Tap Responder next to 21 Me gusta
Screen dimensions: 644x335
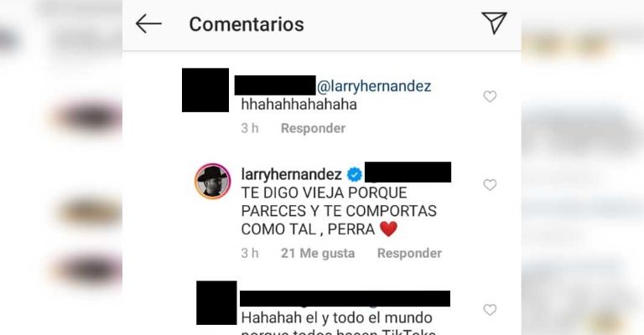click(409, 254)
